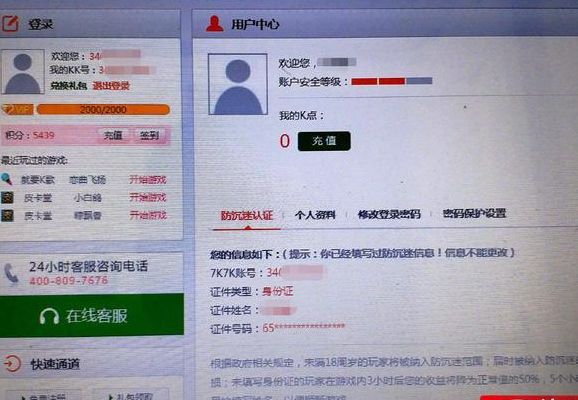This screenshot has width=578, height=400.
Task: Click the black 充值 button under K点
Action: pyautogui.click(x=324, y=141)
